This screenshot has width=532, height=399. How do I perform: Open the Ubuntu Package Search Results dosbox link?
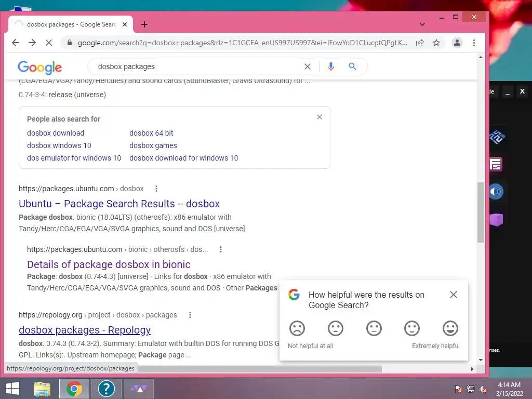click(x=119, y=204)
